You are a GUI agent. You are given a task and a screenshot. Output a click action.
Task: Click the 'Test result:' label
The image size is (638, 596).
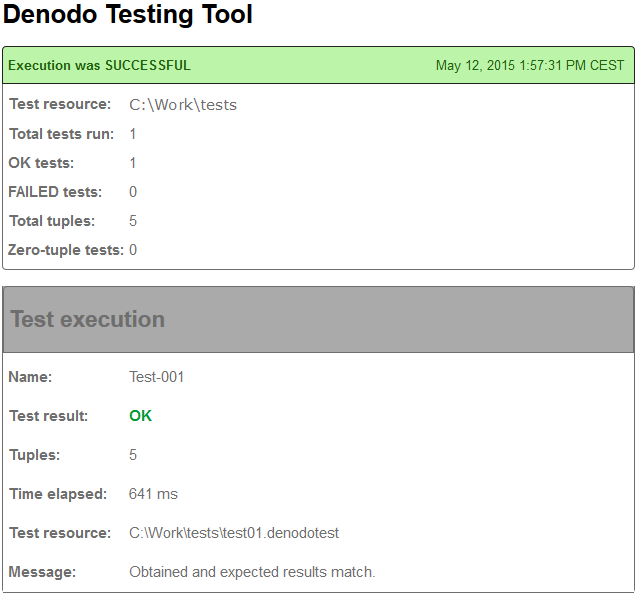pos(48,416)
